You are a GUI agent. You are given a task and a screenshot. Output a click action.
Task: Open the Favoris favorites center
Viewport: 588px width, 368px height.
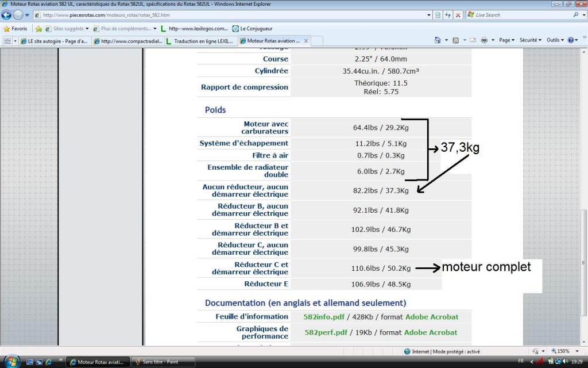click(x=16, y=29)
